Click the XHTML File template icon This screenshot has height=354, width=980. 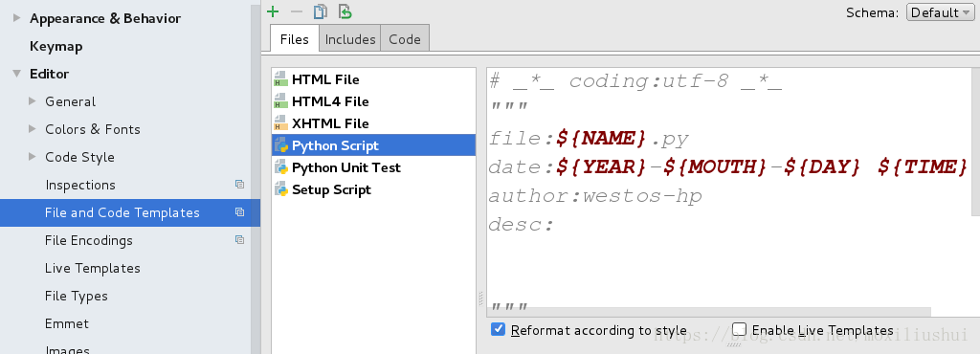[x=280, y=123]
